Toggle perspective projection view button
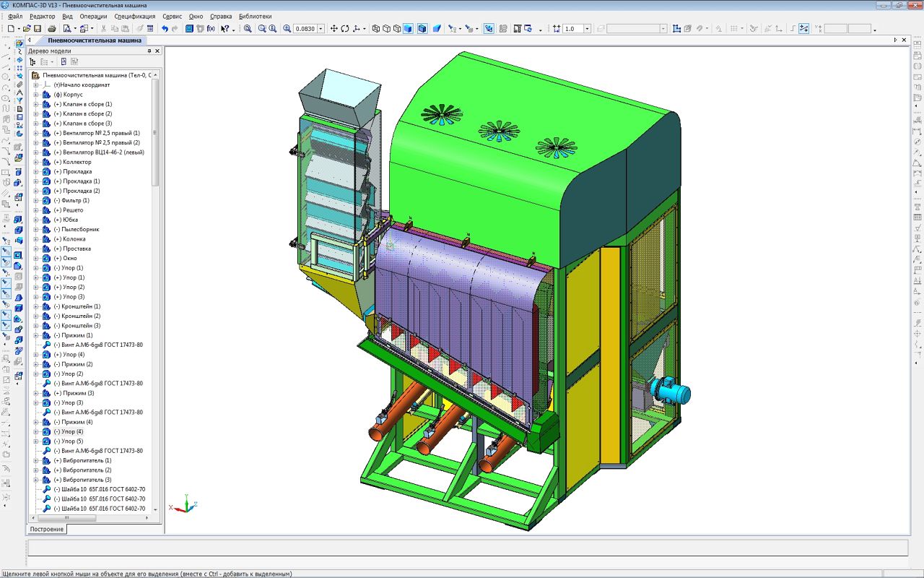 [437, 29]
